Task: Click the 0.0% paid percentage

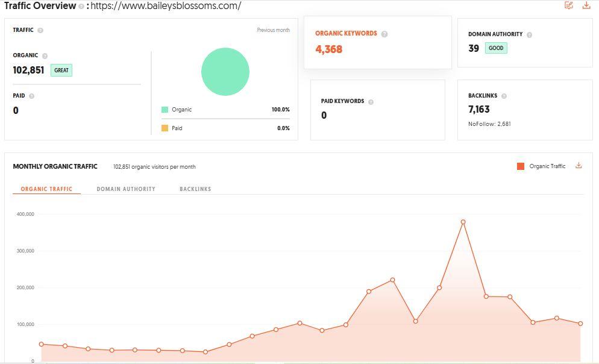Action: click(x=283, y=128)
